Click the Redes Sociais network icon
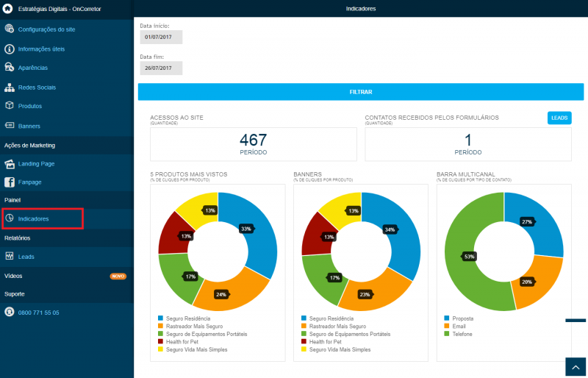This screenshot has width=588, height=378. click(10, 87)
